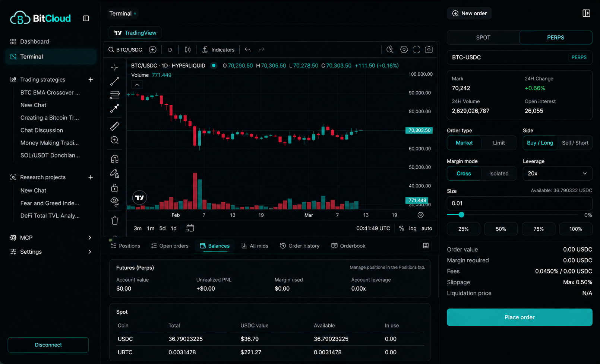This screenshot has width=600, height=364.
Task: Toggle percent scale on chart
Action: tap(401, 228)
